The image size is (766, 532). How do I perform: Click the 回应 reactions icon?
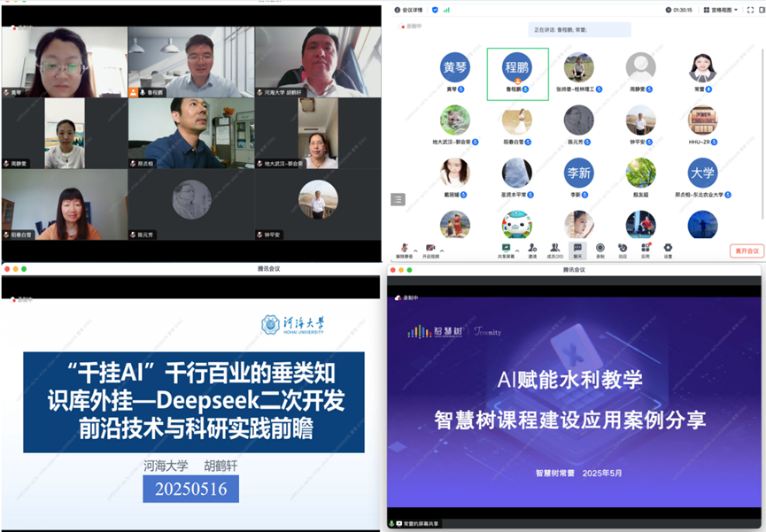[x=623, y=249]
